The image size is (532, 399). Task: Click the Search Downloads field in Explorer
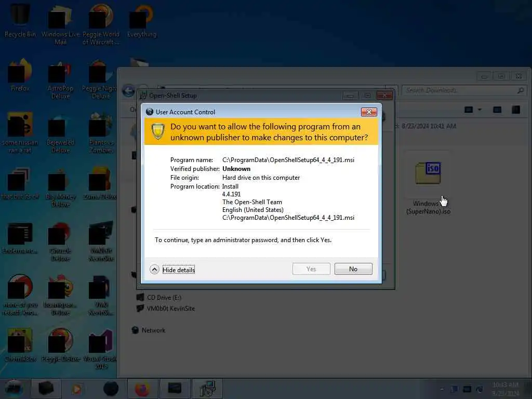coord(463,90)
